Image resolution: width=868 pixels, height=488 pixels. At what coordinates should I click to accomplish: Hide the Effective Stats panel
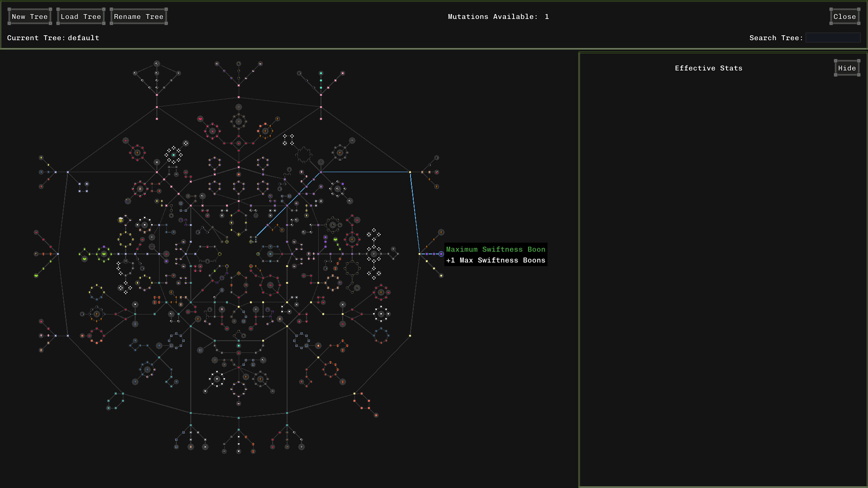pyautogui.click(x=847, y=68)
